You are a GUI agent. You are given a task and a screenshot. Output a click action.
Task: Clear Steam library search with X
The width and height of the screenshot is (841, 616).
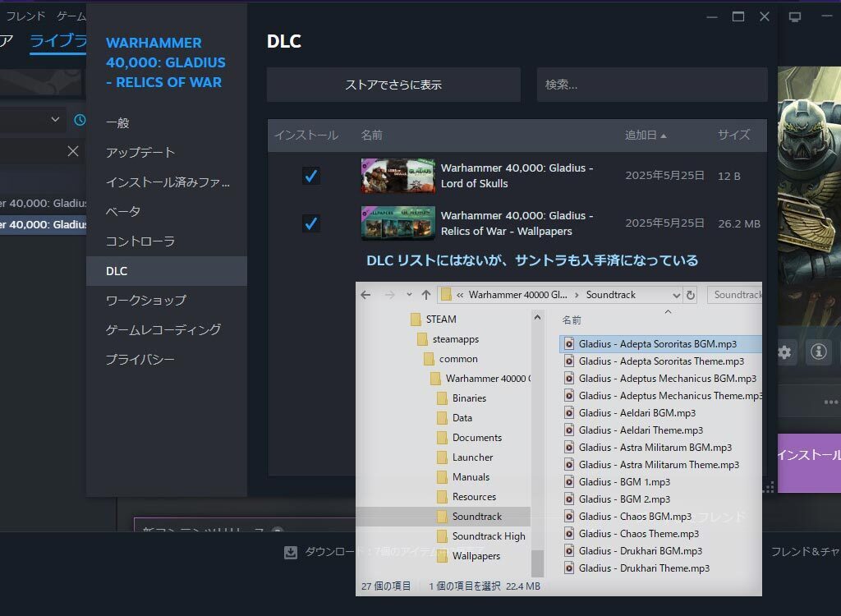pyautogui.click(x=73, y=151)
